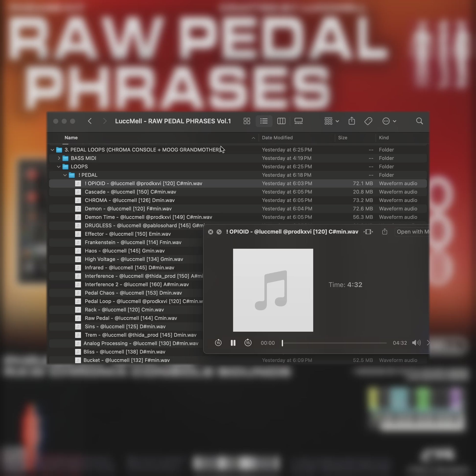Select list view mode
Viewport: 476px width, 476px height.
[264, 121]
